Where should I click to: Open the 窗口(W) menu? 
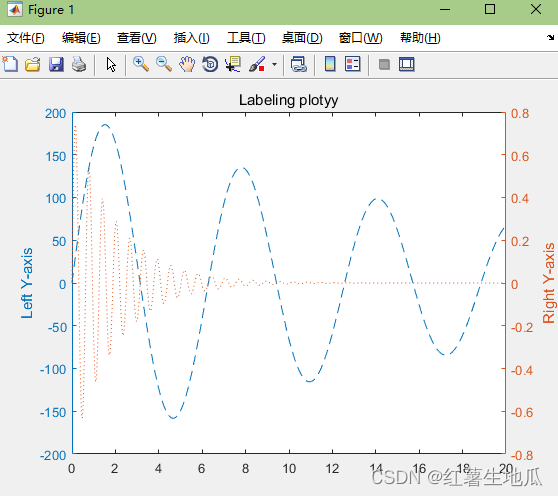click(360, 38)
